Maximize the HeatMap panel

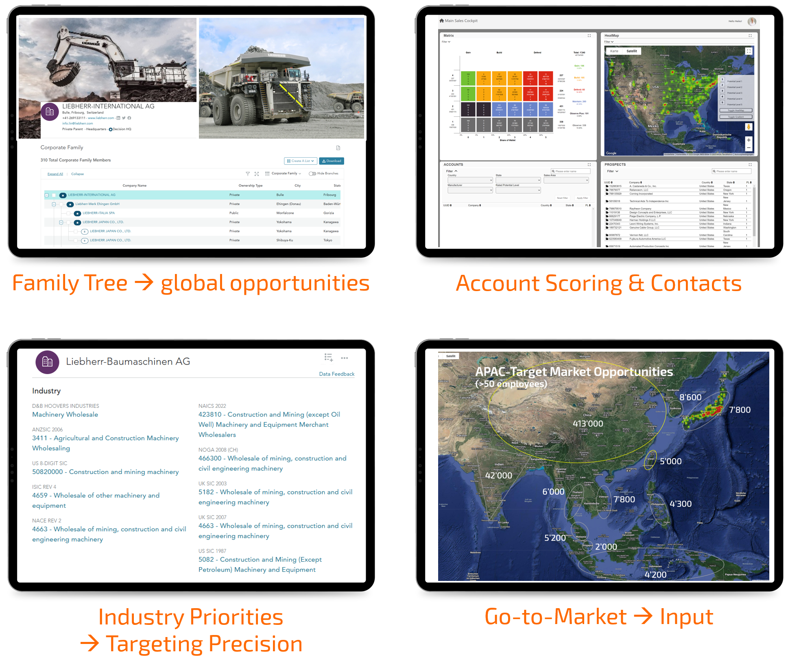(750, 36)
